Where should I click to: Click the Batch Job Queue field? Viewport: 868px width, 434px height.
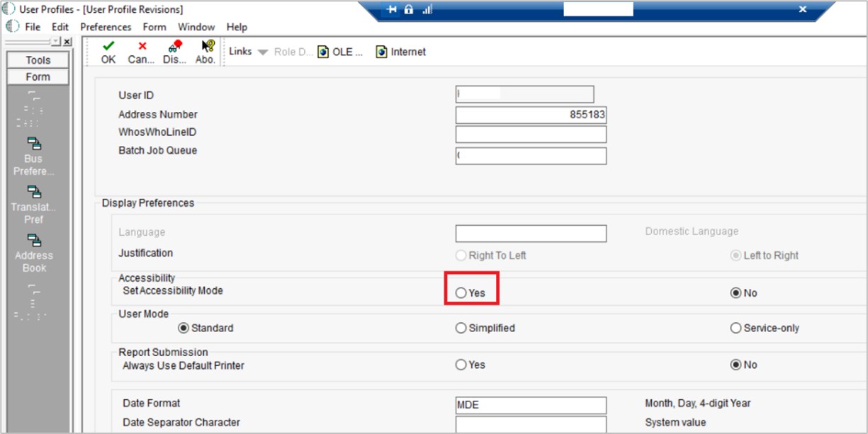click(x=531, y=156)
